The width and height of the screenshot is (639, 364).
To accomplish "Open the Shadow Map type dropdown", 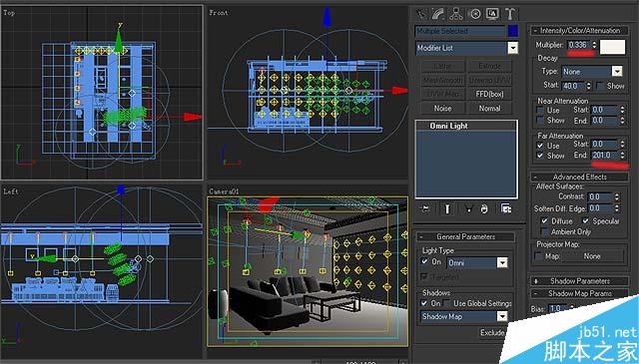I will [502, 316].
